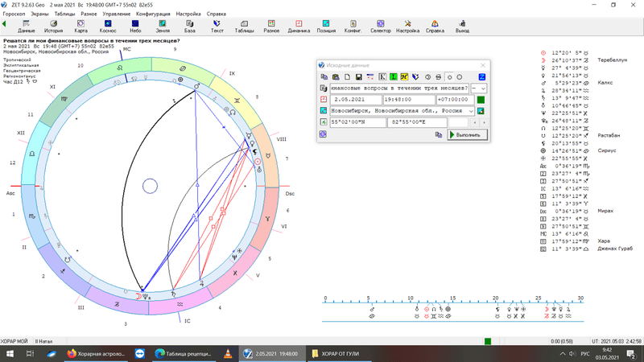Open the Селектор toolbar icon
Viewport: 644px width, 362px height.
(380, 27)
